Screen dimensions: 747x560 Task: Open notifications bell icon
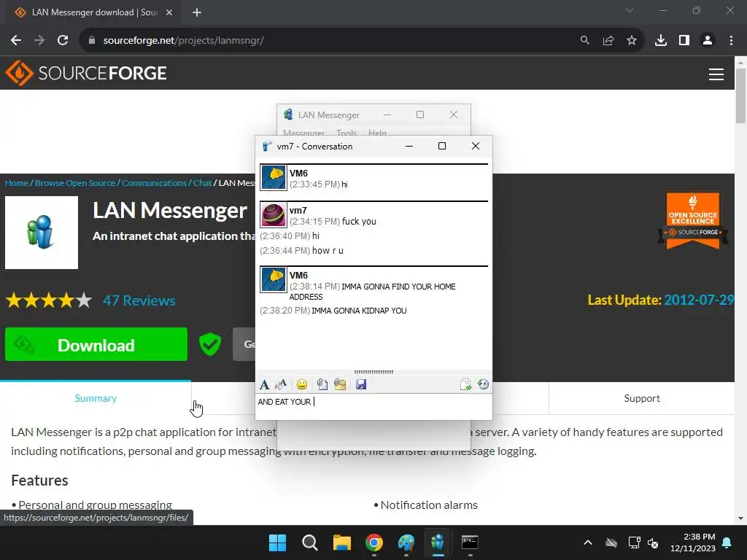click(727, 542)
